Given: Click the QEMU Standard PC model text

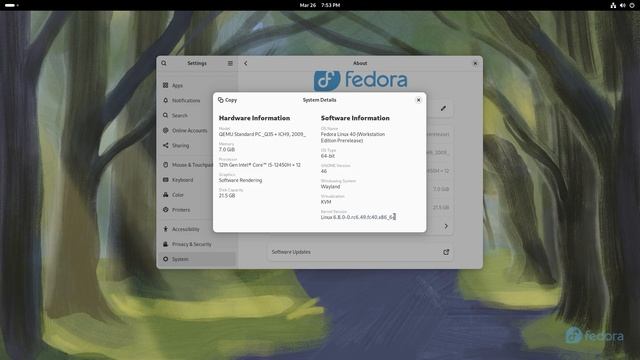Looking at the screenshot, I should pyautogui.click(x=262, y=134).
